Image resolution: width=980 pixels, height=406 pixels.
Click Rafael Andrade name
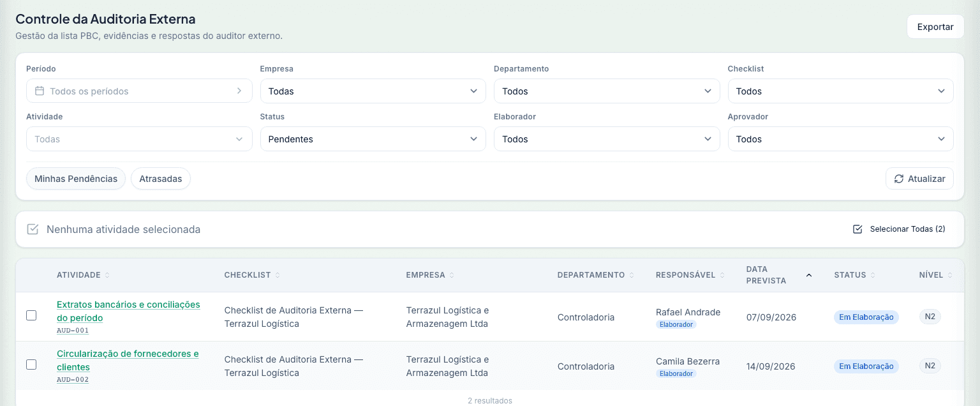[x=688, y=312]
